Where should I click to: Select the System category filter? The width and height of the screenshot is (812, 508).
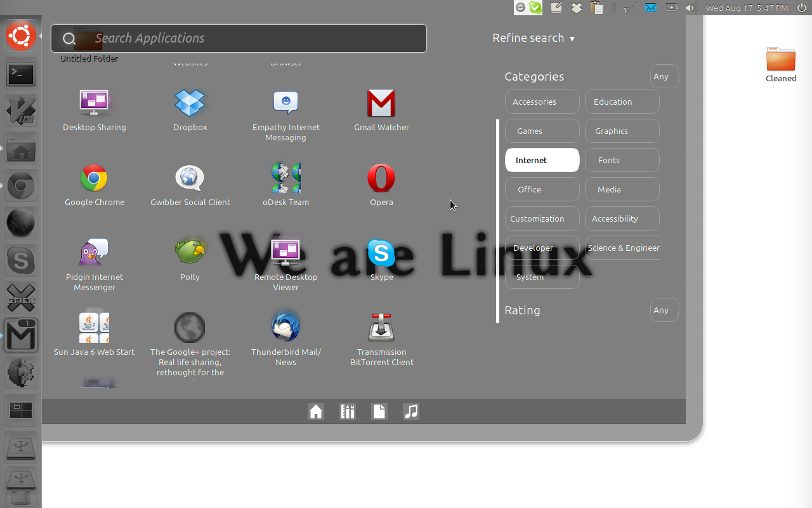(542, 277)
